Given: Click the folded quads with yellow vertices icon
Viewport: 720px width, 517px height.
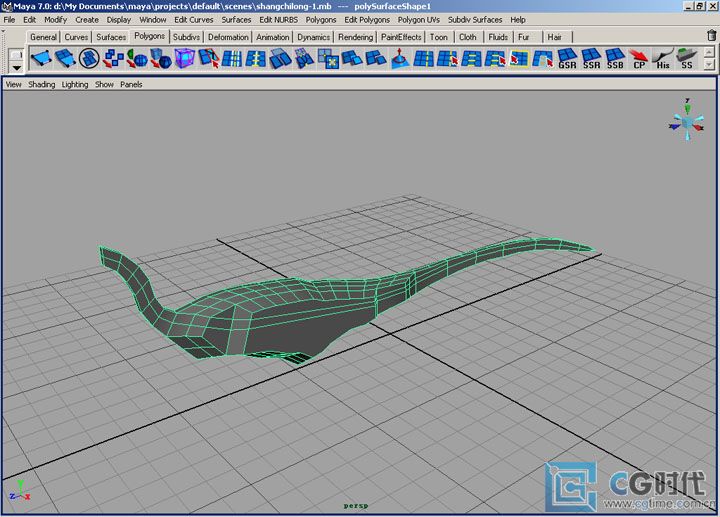Looking at the screenshot, I should point(304,59).
